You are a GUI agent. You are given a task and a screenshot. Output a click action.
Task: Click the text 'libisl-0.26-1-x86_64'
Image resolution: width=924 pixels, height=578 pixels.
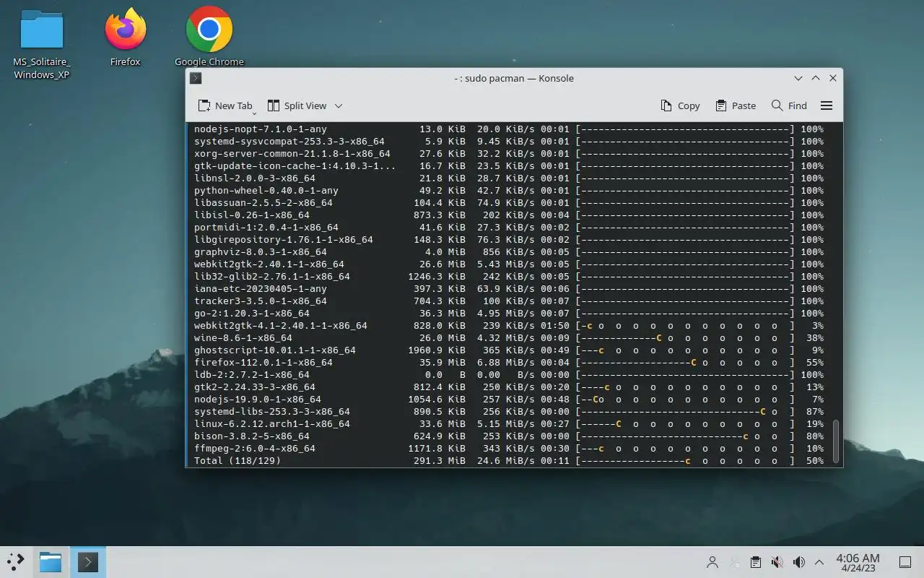click(x=252, y=215)
